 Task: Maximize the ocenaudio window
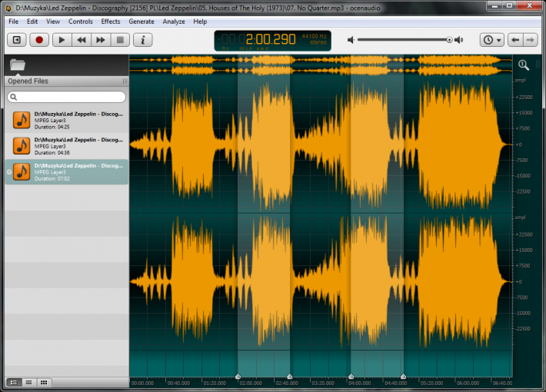pos(509,5)
